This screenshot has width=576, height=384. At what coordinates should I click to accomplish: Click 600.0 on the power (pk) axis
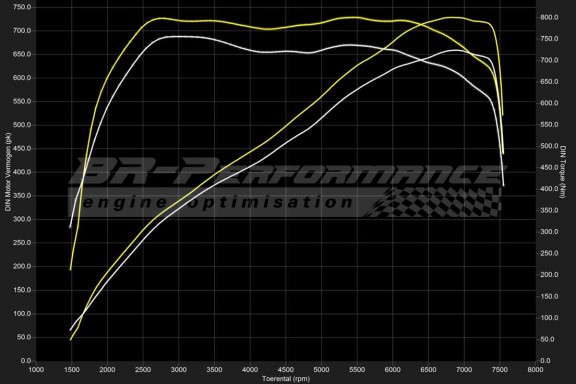pyautogui.click(x=22, y=78)
